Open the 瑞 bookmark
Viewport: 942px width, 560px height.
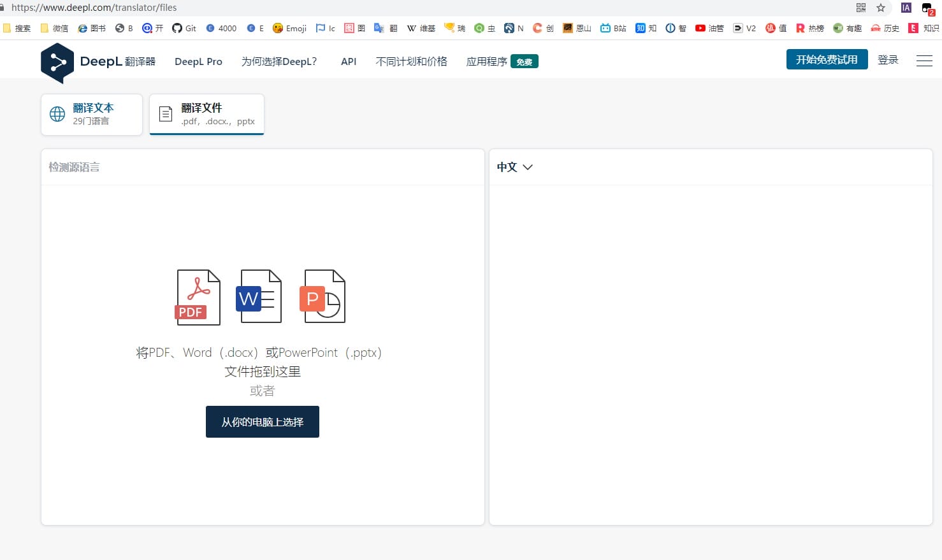pyautogui.click(x=454, y=28)
